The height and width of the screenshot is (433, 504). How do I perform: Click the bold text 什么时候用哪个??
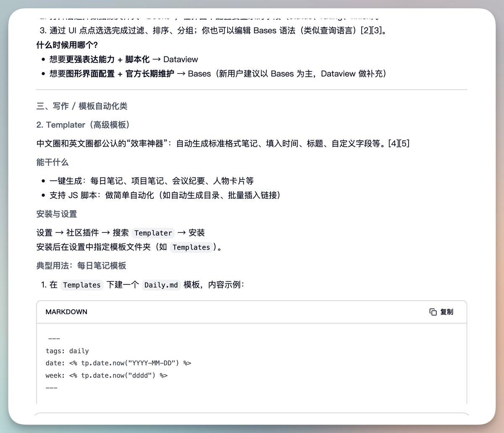(67, 45)
